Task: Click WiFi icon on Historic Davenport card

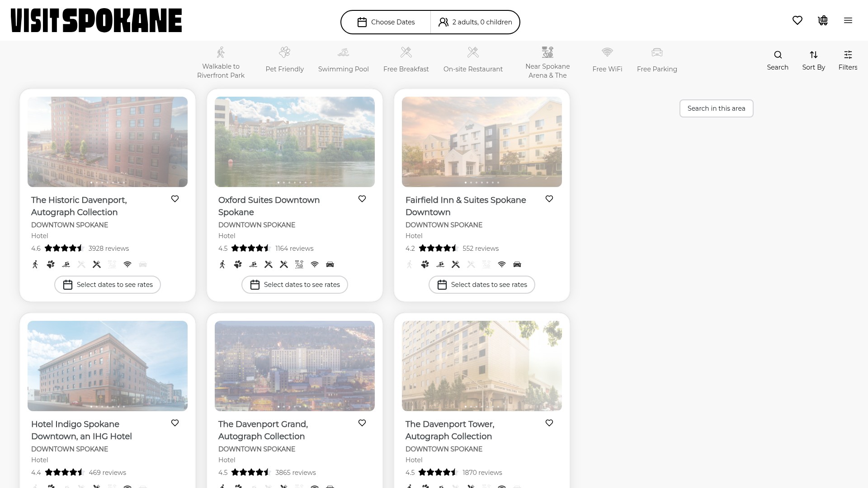Action: [x=127, y=264]
